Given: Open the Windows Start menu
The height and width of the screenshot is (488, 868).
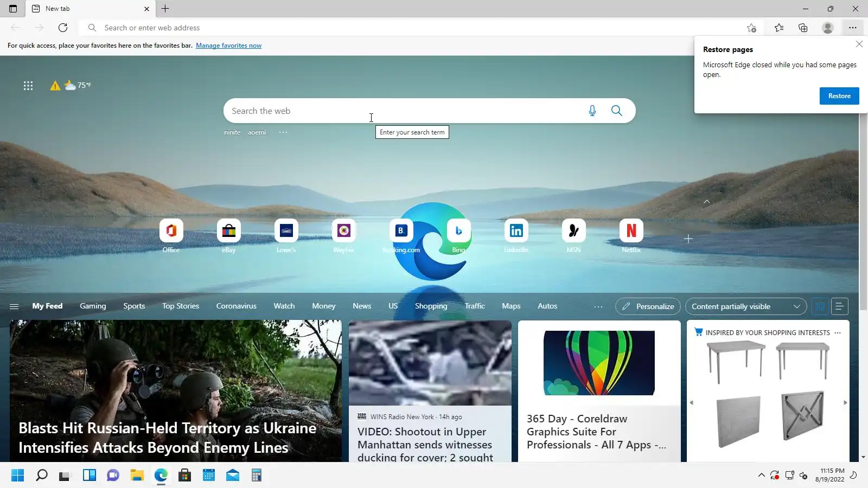Looking at the screenshot, I should pos(17,476).
